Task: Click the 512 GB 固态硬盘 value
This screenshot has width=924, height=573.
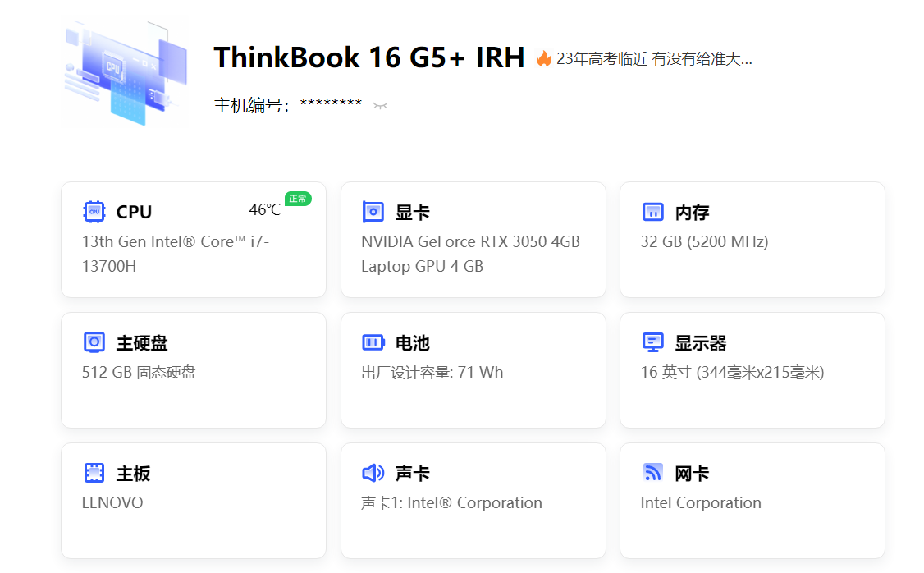Action: [139, 373]
